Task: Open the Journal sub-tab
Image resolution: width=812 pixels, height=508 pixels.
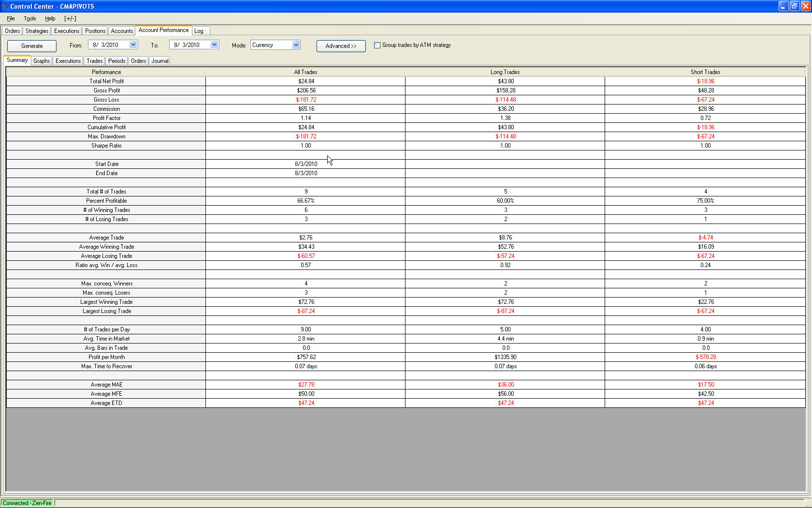Action: point(160,61)
